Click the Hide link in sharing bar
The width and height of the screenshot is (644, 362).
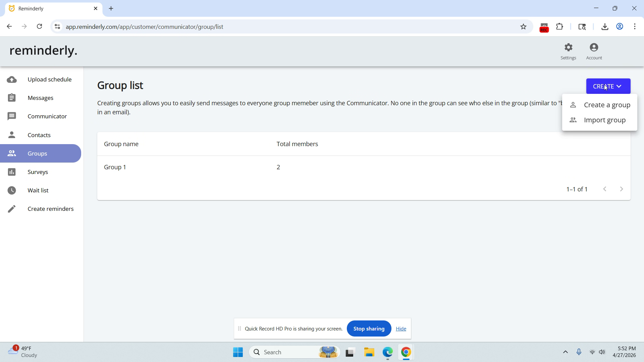pyautogui.click(x=401, y=329)
